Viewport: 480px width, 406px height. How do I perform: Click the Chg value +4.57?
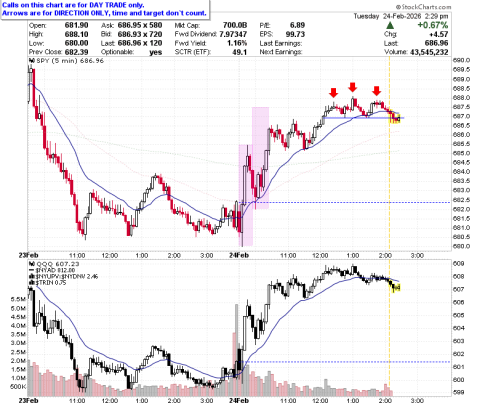click(x=439, y=34)
